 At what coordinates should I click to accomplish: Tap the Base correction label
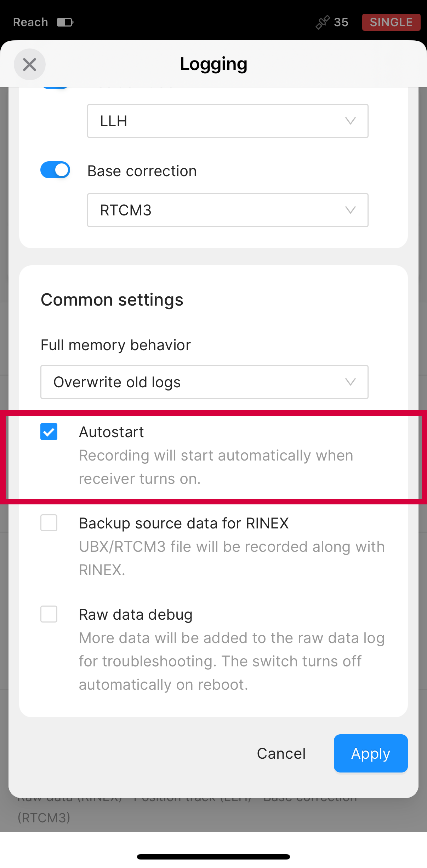(142, 171)
